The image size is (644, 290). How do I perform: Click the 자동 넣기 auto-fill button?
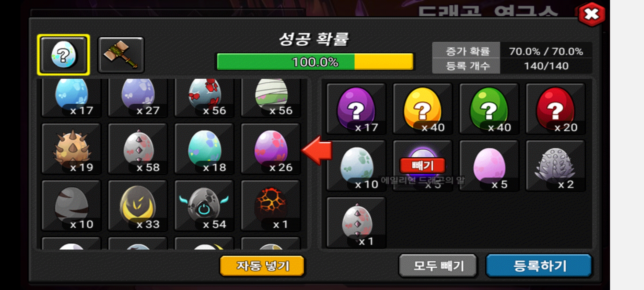tap(262, 266)
